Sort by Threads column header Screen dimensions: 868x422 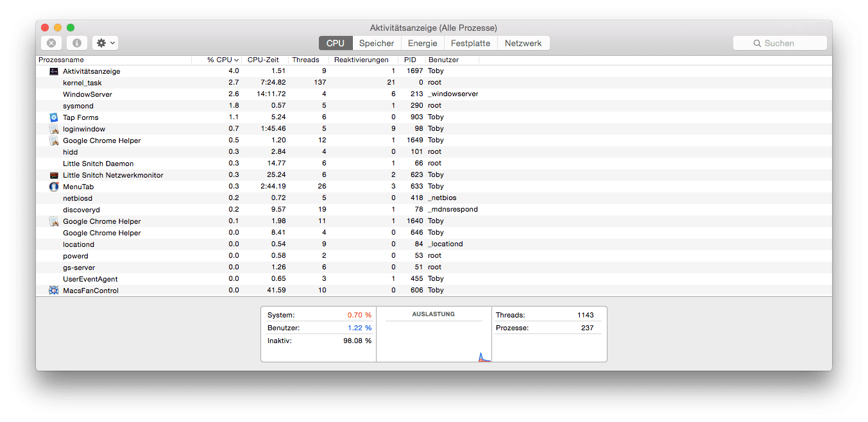click(x=309, y=60)
